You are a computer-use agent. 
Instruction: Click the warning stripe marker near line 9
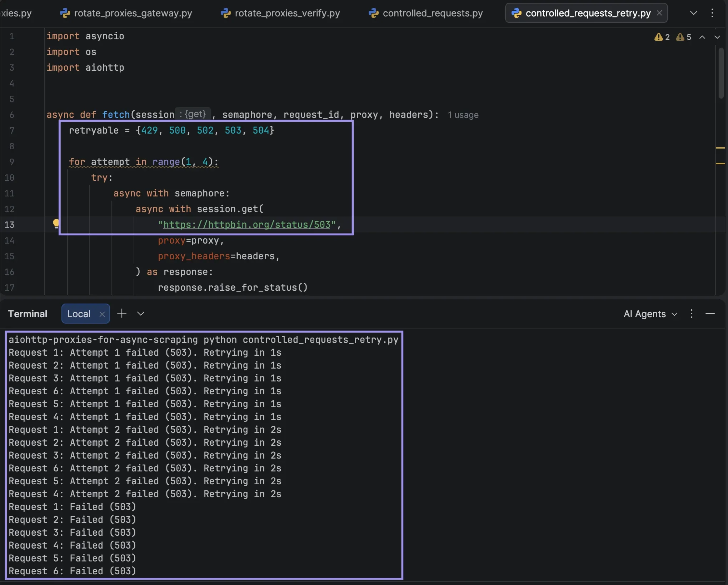(720, 163)
